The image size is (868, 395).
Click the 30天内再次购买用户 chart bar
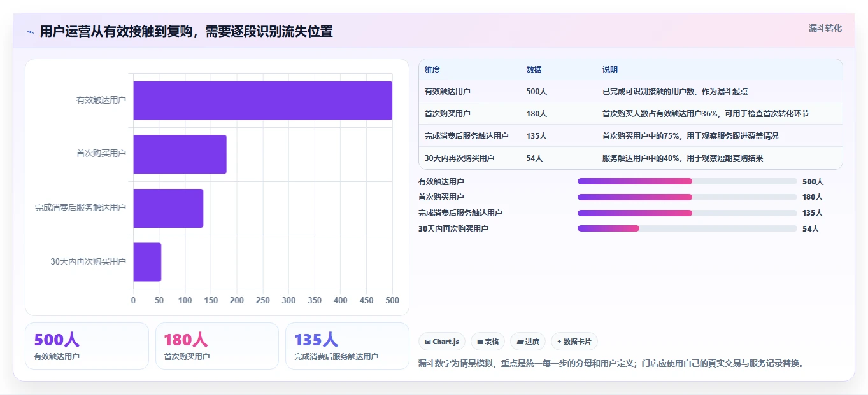(x=147, y=261)
